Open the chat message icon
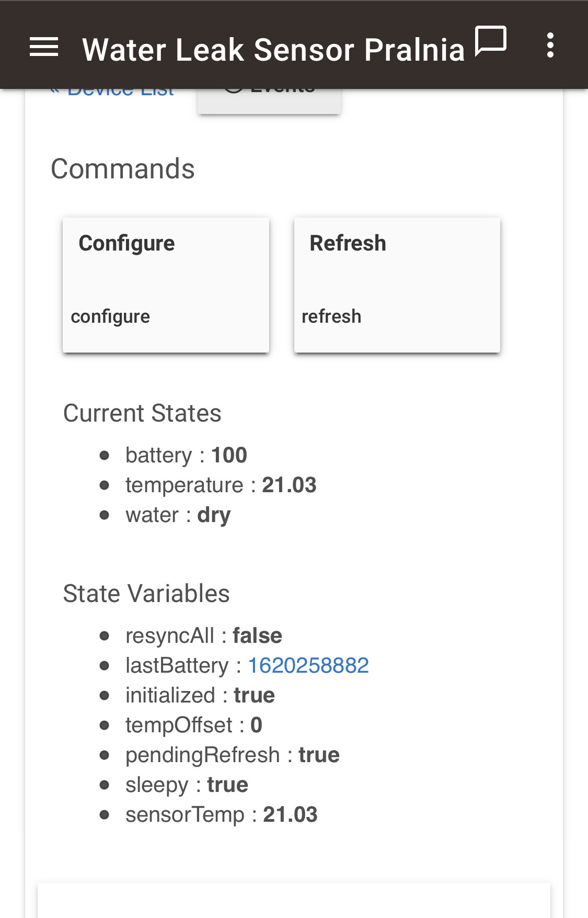The width and height of the screenshot is (588, 918). pyautogui.click(x=491, y=41)
